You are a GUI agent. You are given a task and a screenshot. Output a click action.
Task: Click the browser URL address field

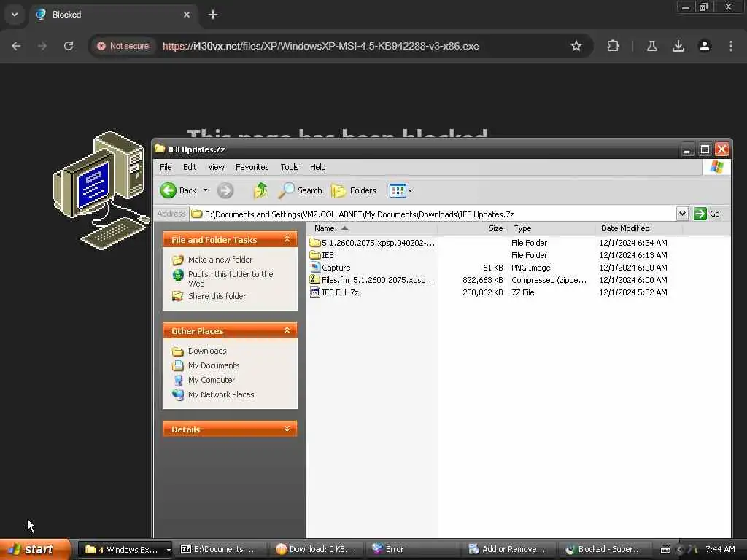click(321, 46)
